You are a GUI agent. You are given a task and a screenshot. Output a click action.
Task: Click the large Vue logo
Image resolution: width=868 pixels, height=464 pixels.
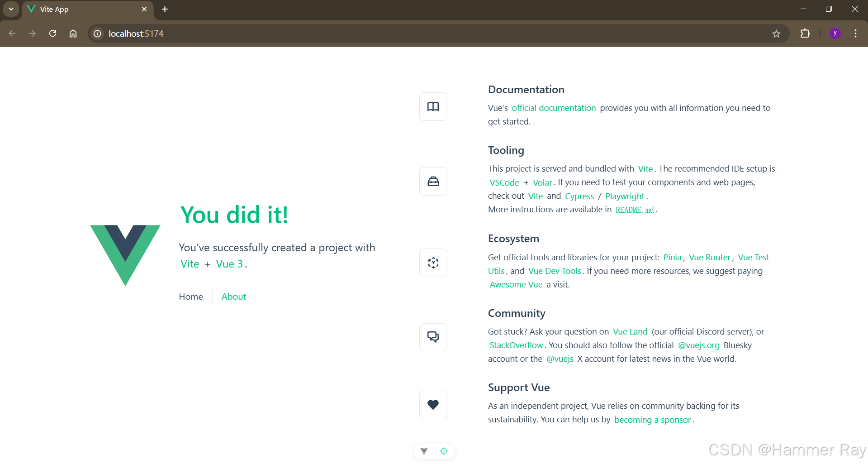pyautogui.click(x=125, y=255)
